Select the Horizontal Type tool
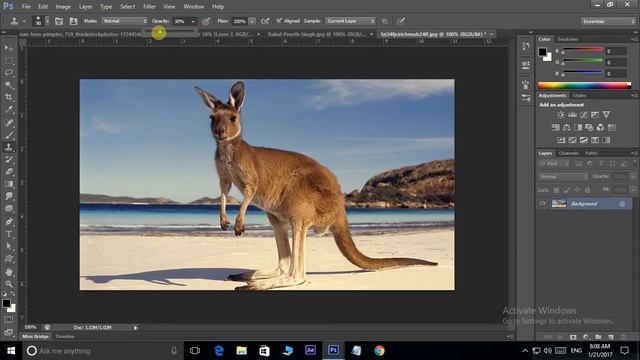The height and width of the screenshot is (360, 640). 9,234
